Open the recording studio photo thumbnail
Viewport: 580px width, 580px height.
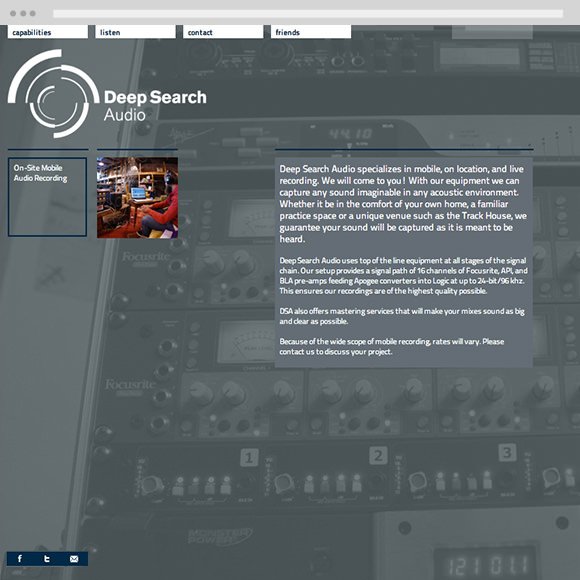coord(137,198)
